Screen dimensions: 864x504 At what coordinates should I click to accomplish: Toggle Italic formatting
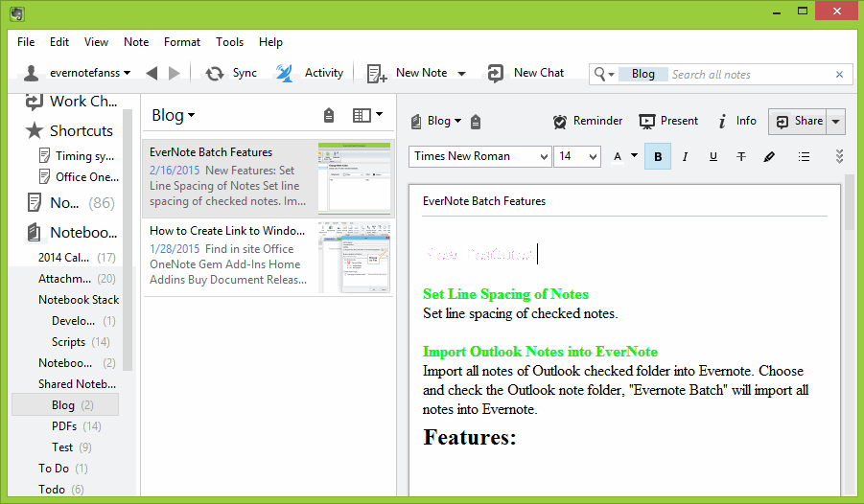pos(685,157)
